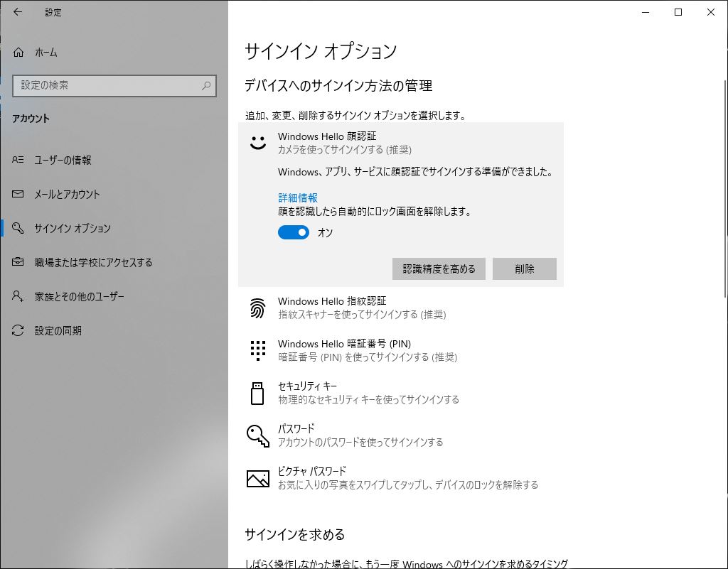Click the search magnifier icon
The image size is (728, 569).
point(206,85)
